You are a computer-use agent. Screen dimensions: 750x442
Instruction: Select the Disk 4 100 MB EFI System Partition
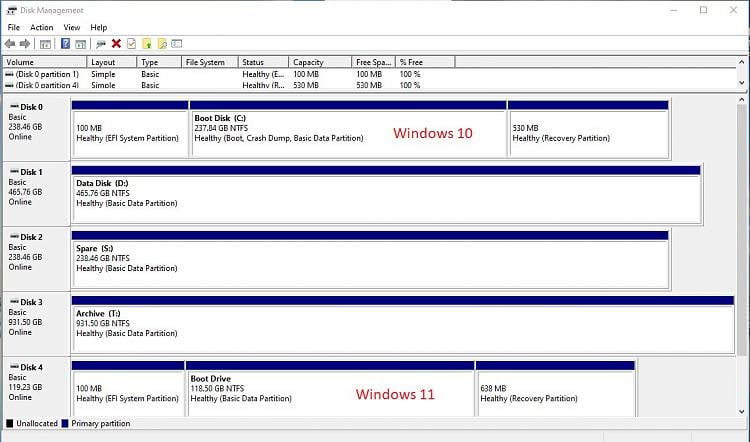pos(128,388)
